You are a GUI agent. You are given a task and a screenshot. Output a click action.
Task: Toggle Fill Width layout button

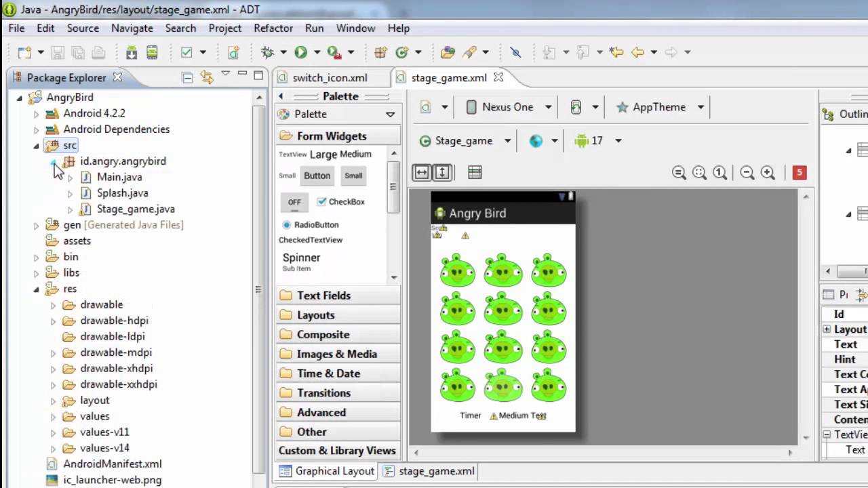422,173
